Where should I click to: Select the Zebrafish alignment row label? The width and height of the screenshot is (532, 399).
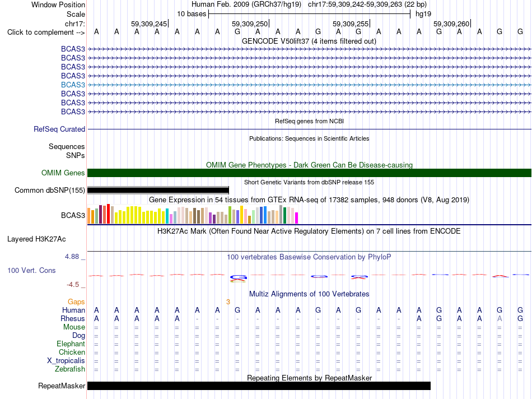coord(70,369)
